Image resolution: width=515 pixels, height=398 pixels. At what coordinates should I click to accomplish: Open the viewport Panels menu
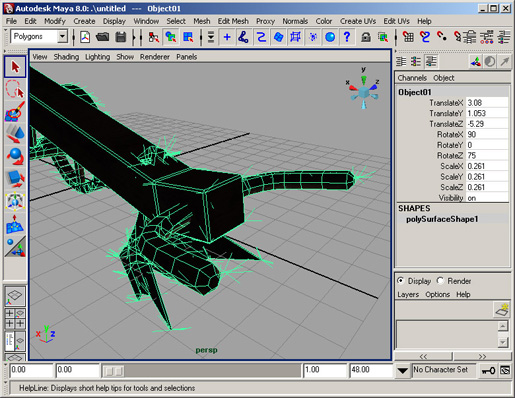(x=187, y=57)
